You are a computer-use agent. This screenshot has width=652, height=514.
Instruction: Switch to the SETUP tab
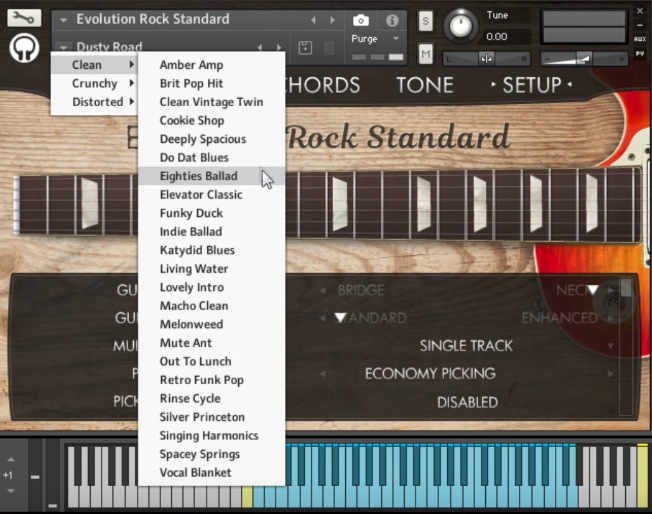tap(532, 85)
